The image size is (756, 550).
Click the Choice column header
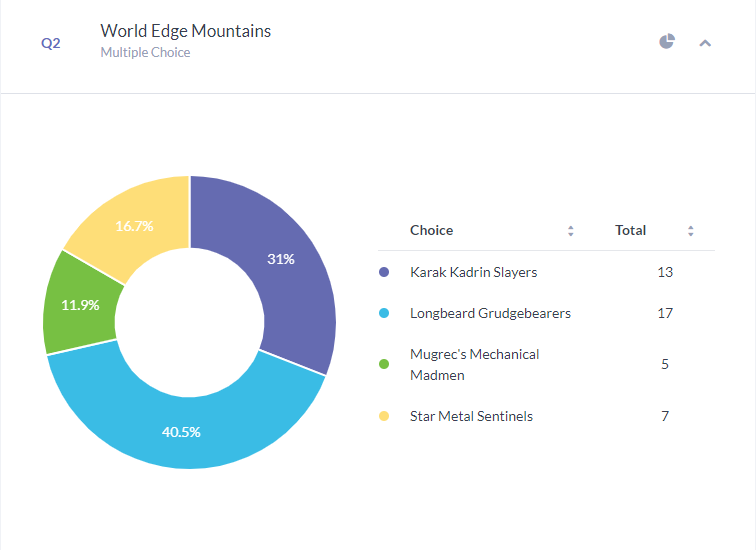point(432,230)
